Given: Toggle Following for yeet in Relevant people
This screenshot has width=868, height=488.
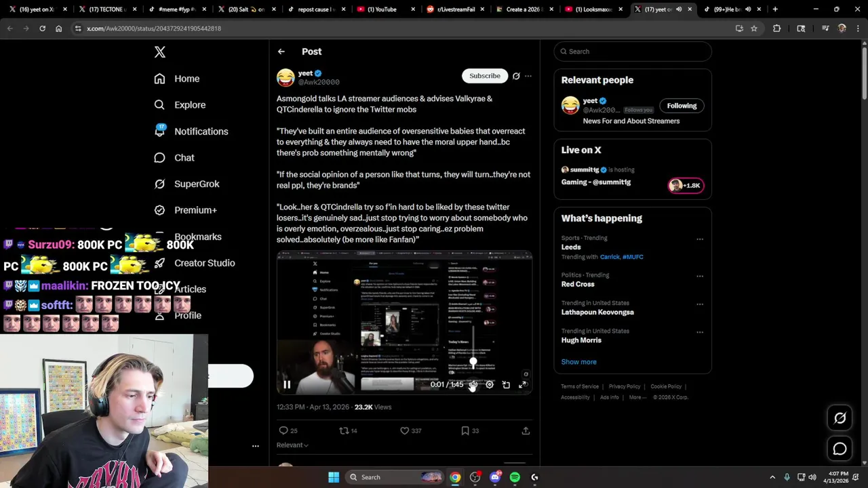Looking at the screenshot, I should click(x=682, y=106).
